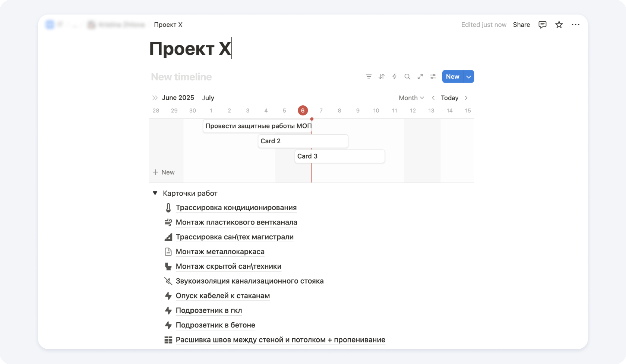Go to next period with right arrow
The width and height of the screenshot is (626, 364).
tap(466, 98)
